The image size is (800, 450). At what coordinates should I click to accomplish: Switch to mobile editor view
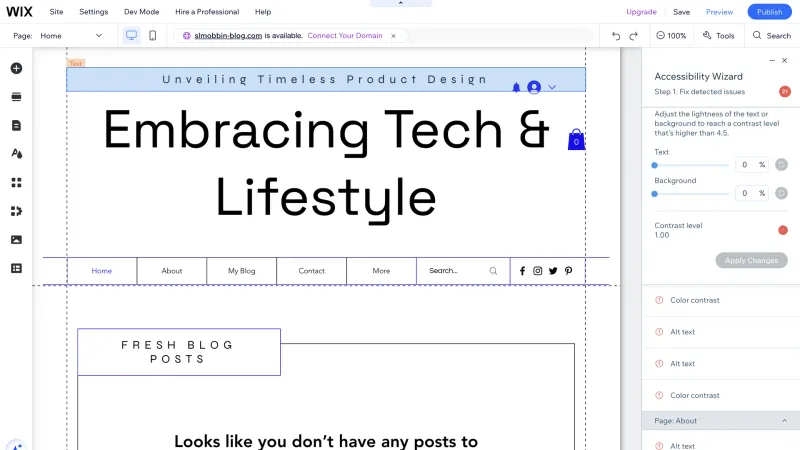[x=153, y=36]
